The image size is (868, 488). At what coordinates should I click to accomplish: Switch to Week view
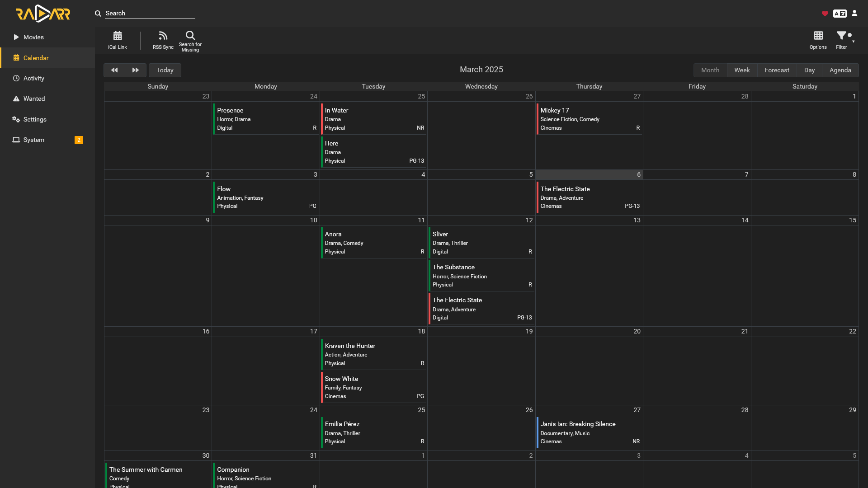742,70
